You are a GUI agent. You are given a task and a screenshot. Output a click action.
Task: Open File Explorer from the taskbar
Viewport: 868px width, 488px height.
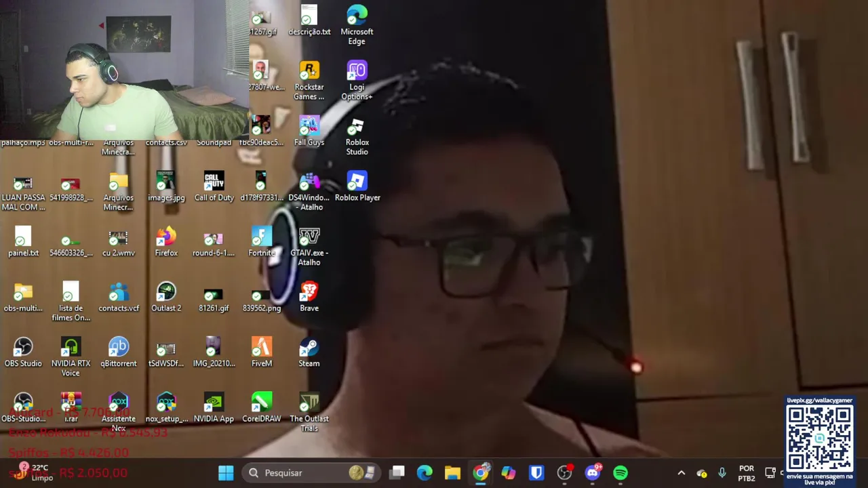452,472
